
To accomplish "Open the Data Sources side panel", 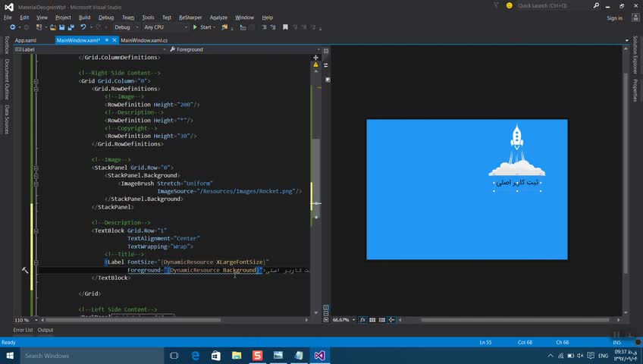I will (x=7, y=119).
